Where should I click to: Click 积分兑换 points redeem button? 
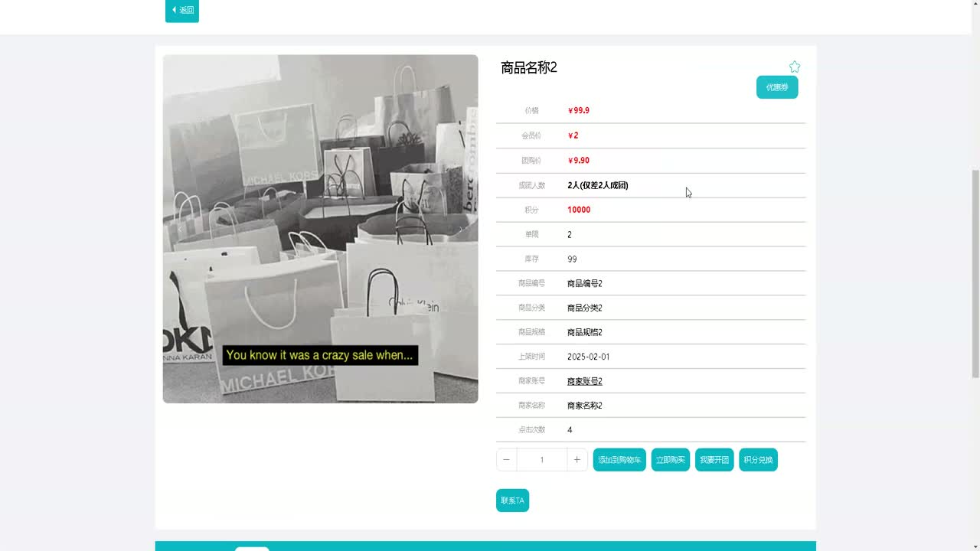coord(758,460)
